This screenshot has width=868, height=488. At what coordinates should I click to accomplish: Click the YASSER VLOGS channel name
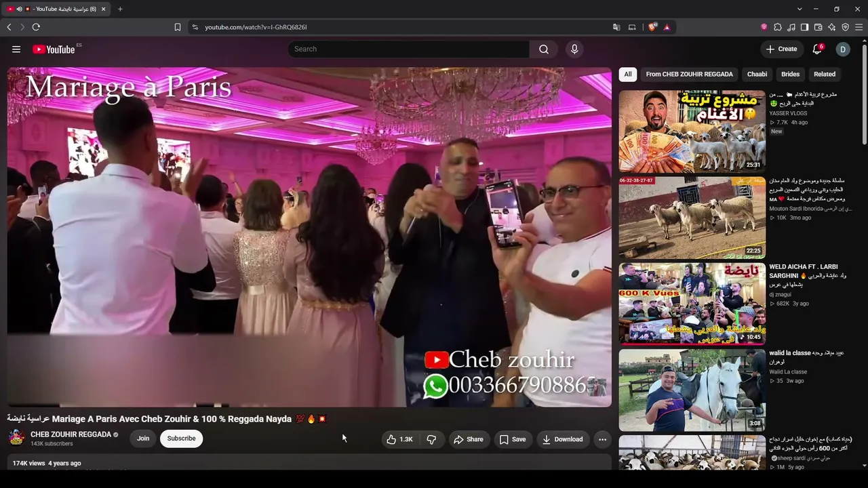[788, 113]
